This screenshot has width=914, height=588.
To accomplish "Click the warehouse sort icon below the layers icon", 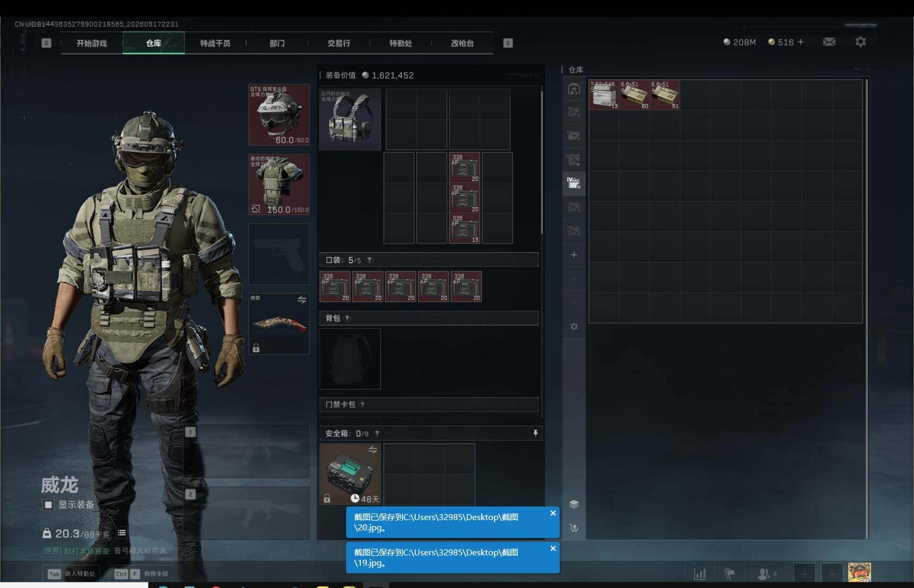I will (x=574, y=528).
